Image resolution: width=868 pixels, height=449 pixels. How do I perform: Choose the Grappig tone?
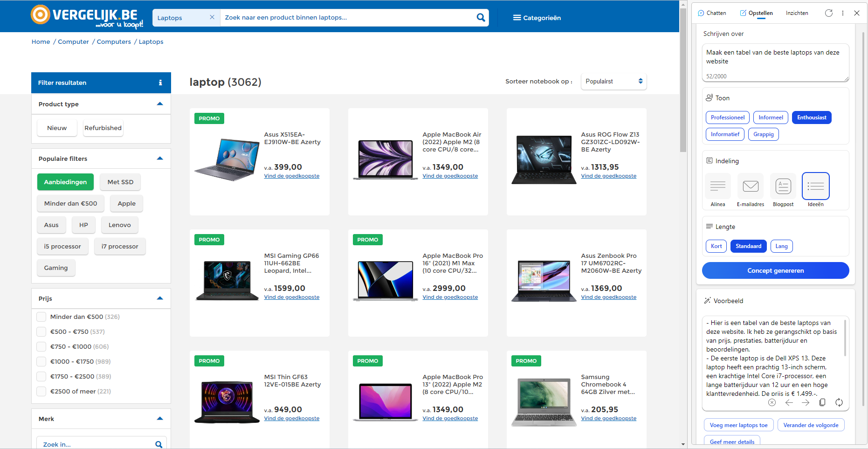click(x=763, y=134)
